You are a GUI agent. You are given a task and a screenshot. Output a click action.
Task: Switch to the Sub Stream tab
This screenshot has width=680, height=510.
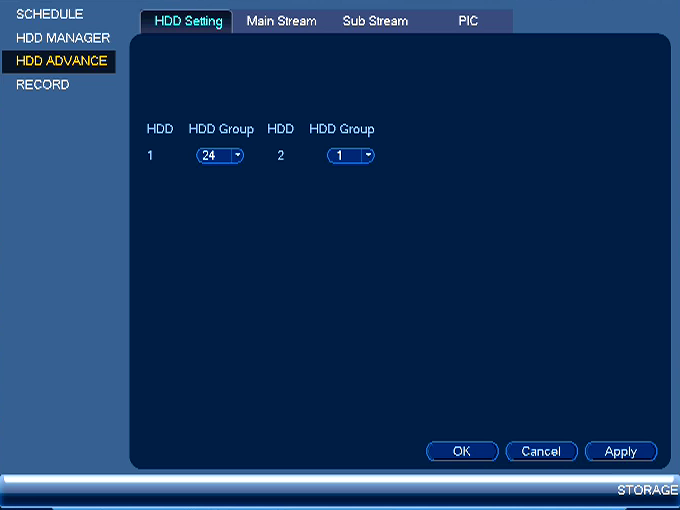375,21
